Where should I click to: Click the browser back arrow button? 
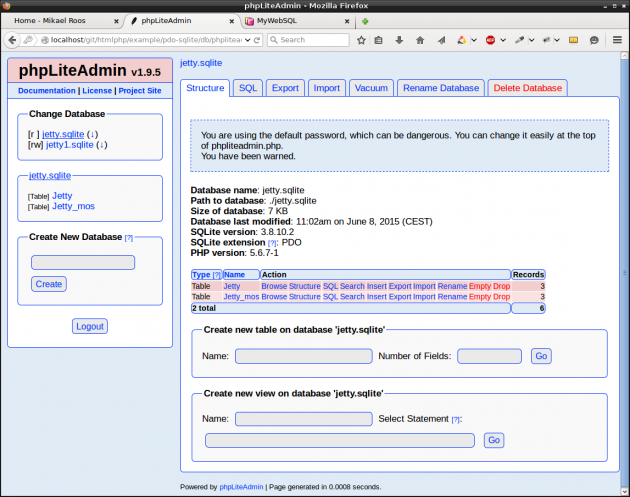pyautogui.click(x=12, y=40)
